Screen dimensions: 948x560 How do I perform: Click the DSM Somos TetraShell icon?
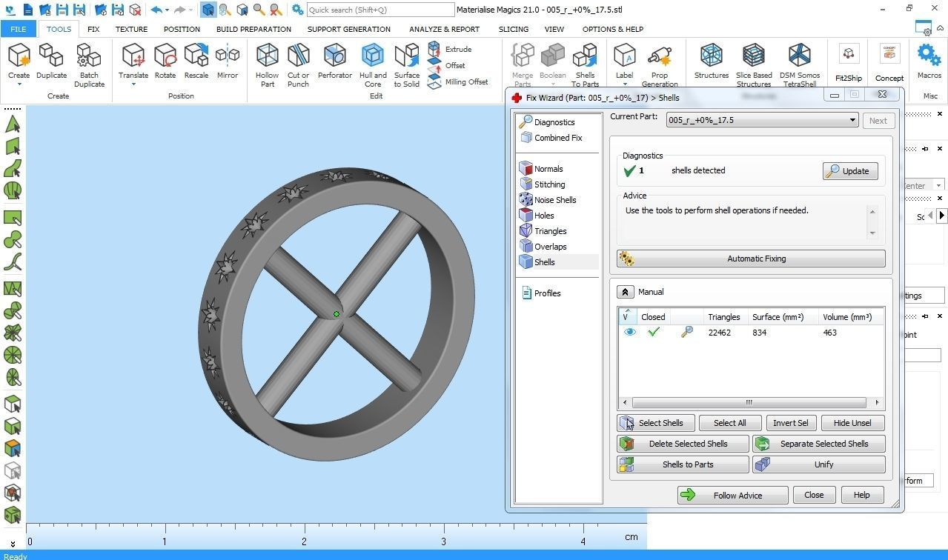[x=799, y=56]
